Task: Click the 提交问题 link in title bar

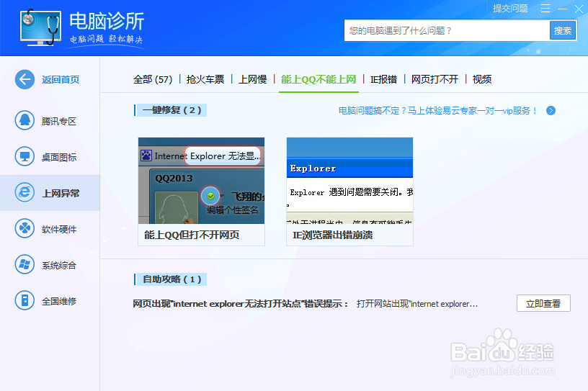Action: click(x=510, y=8)
